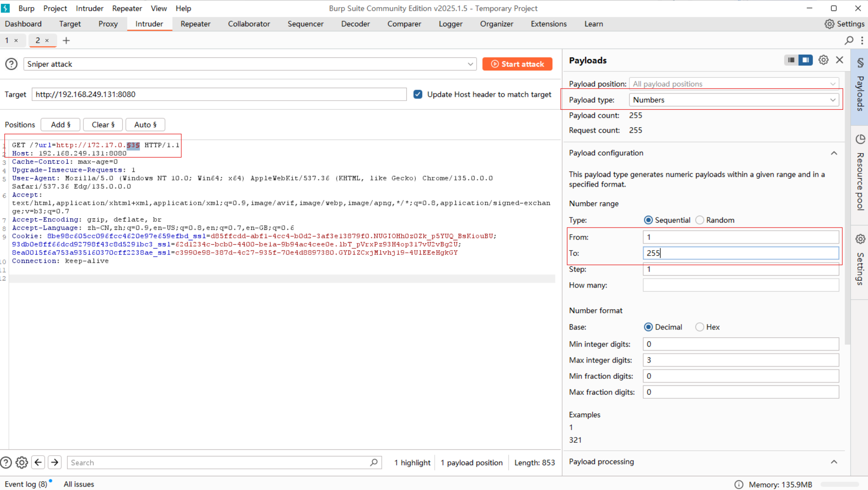Image resolution: width=868 pixels, height=490 pixels.
Task: Collapse the Payload configuration section
Action: click(834, 153)
